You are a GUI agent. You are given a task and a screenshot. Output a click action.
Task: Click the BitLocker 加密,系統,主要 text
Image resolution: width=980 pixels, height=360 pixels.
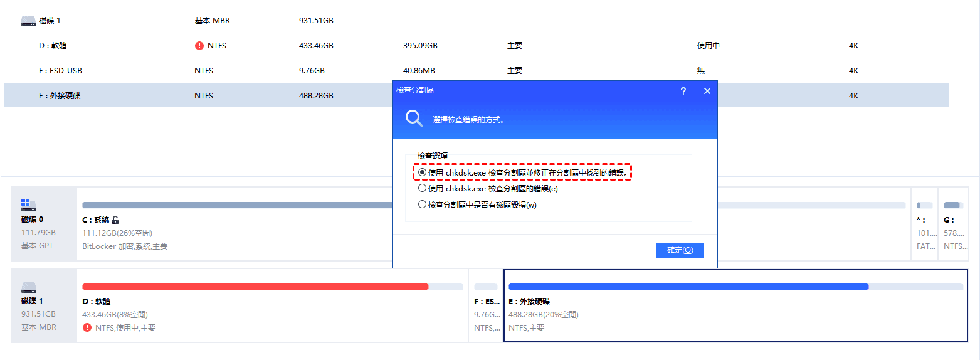point(125,246)
